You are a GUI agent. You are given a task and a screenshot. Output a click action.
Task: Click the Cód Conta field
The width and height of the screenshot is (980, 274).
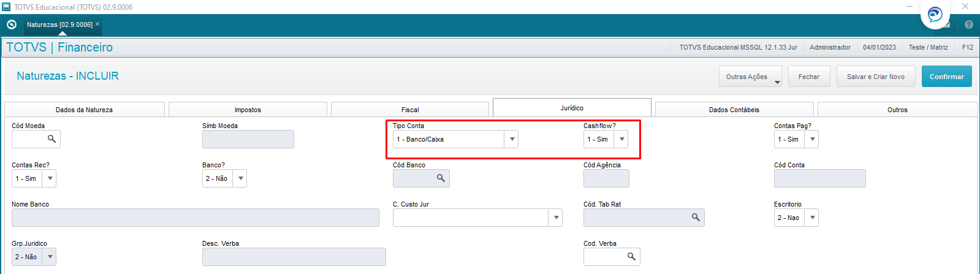coord(820,178)
